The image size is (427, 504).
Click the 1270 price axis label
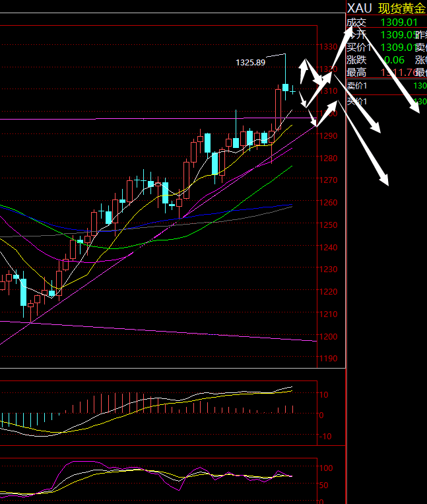[328, 180]
